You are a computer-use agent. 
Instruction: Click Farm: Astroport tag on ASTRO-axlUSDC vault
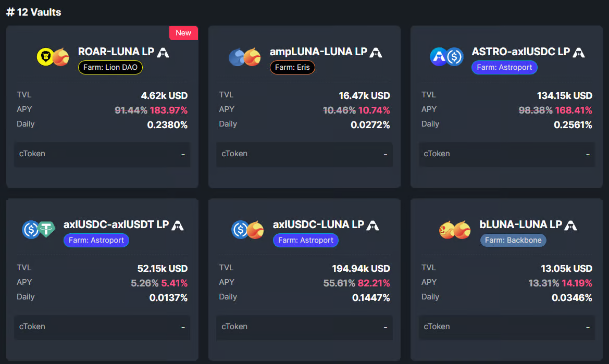504,68
